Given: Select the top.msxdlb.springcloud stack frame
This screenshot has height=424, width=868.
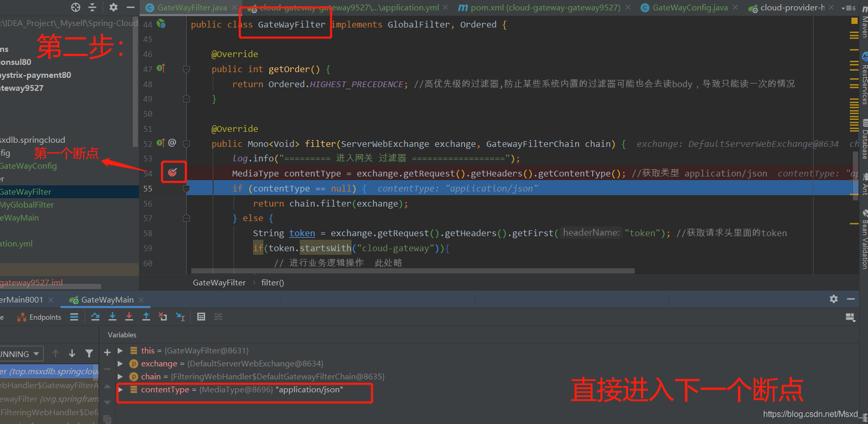Looking at the screenshot, I should [x=49, y=372].
